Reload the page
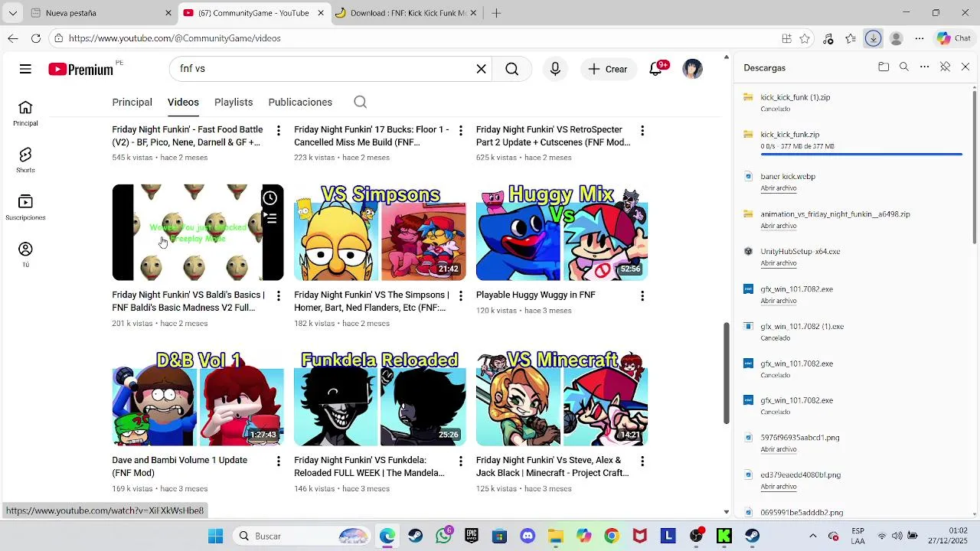 (x=36, y=38)
